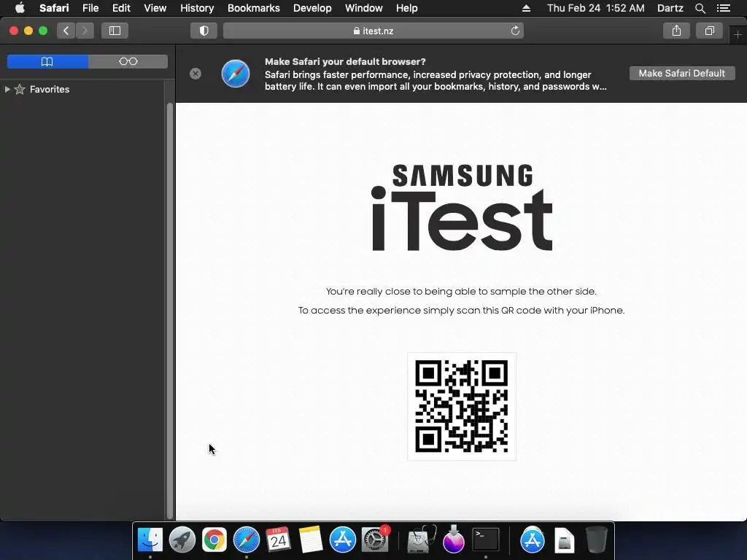The image size is (747, 560).
Task: Click the itest.nz address bar
Action: click(373, 31)
